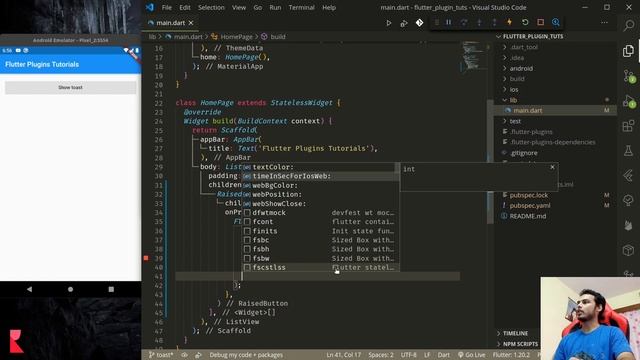Click the eye icon in status bar
Image resolution: width=640 pixels, height=360 pixels.
tap(184, 355)
